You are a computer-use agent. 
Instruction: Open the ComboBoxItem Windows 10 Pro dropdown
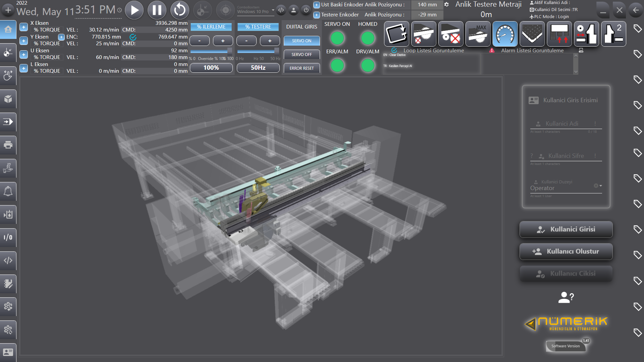pyautogui.click(x=255, y=10)
